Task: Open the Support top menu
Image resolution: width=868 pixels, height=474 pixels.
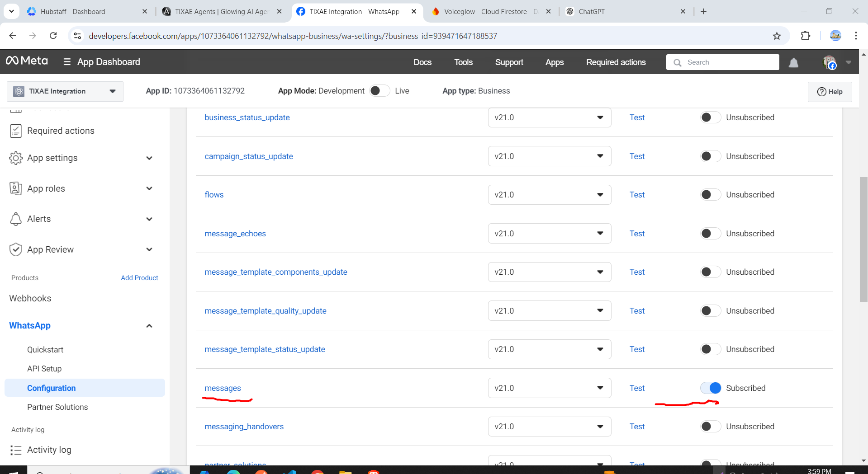Action: click(x=509, y=62)
